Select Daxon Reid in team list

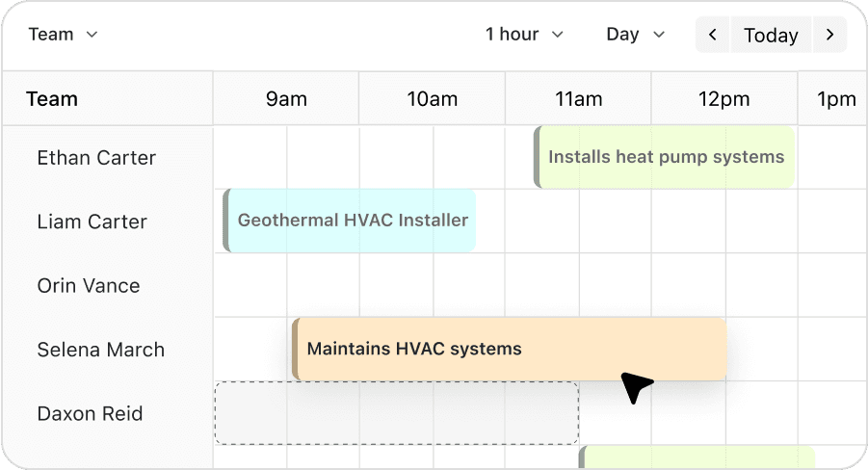90,414
